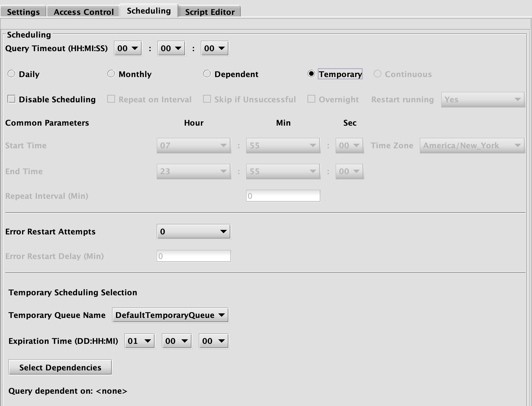
Task: Open End Time hour dropdown
Action: tap(194, 172)
